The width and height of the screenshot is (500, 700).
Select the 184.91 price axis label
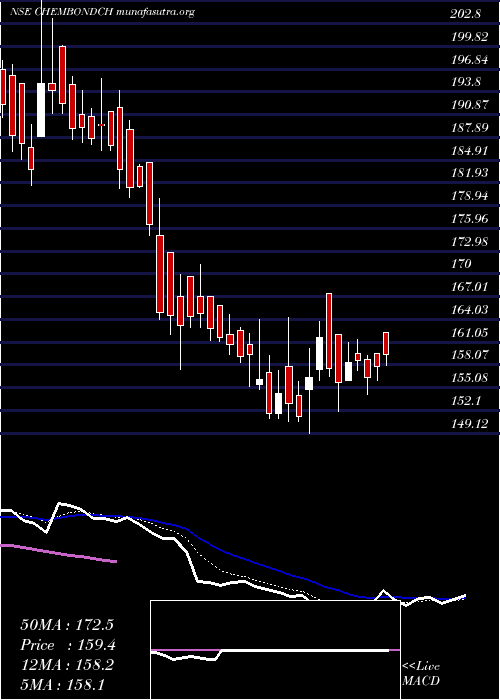(469, 150)
